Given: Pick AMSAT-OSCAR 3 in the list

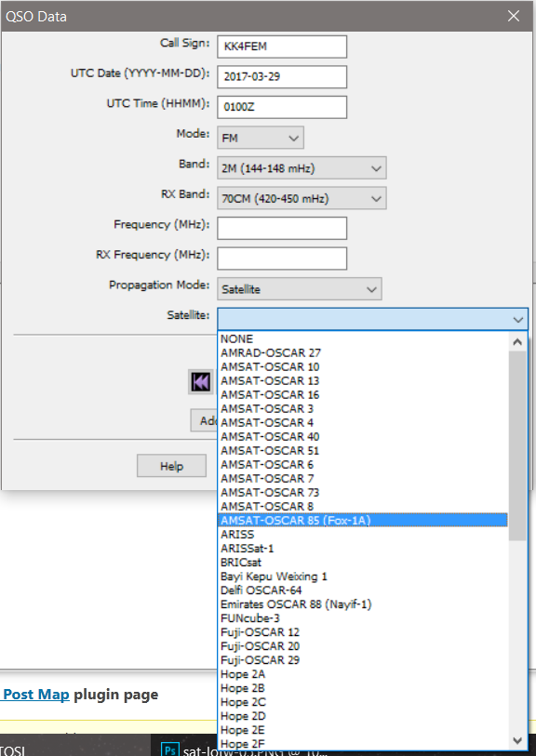Looking at the screenshot, I should [x=363, y=409].
